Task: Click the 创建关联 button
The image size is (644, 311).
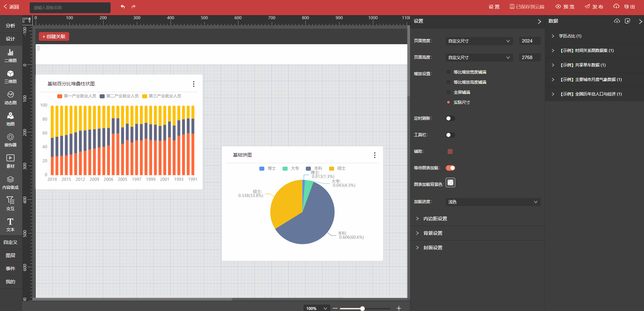Action: tap(54, 36)
